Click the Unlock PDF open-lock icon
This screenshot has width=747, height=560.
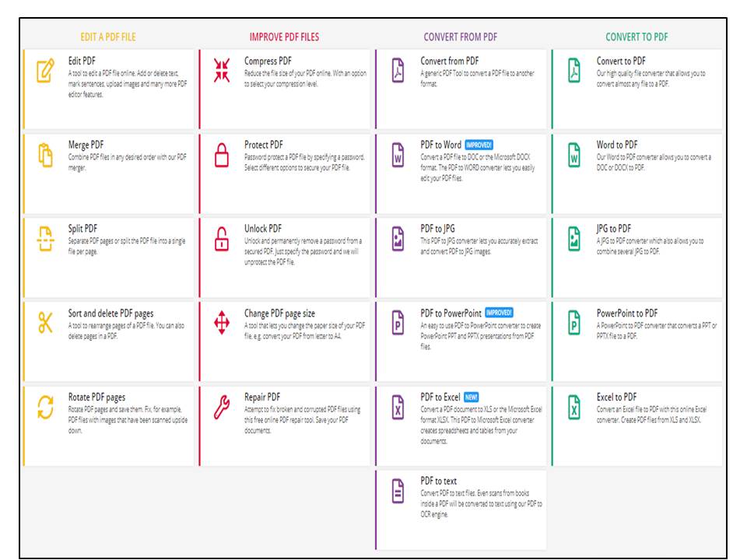click(222, 240)
